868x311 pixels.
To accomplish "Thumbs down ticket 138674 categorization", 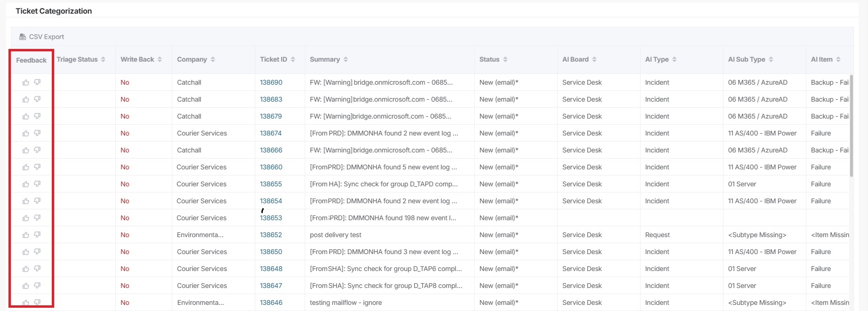I will click(37, 133).
